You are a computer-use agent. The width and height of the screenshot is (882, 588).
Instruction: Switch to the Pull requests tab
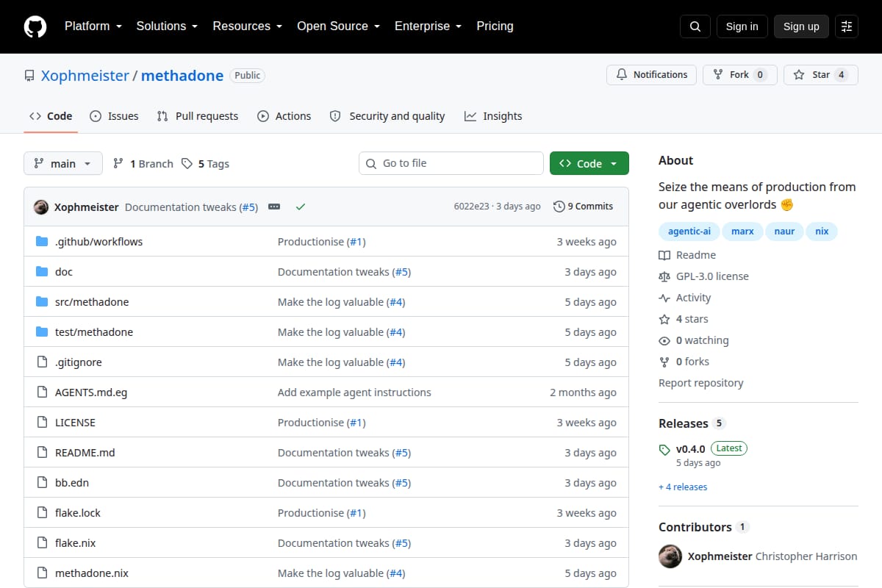tap(198, 116)
